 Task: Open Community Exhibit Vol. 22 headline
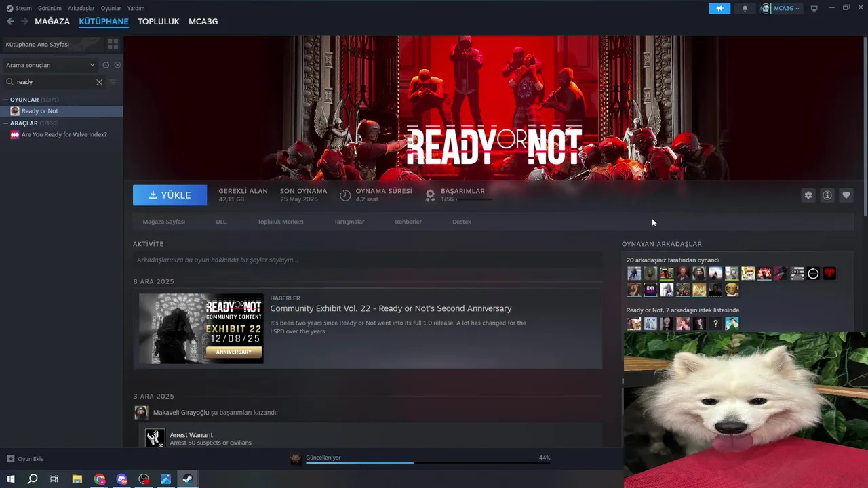point(391,308)
